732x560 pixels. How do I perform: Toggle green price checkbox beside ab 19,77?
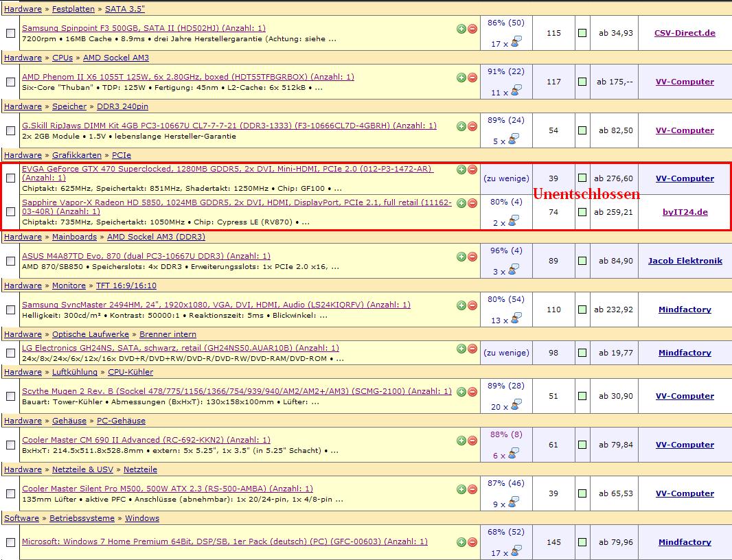coord(582,353)
